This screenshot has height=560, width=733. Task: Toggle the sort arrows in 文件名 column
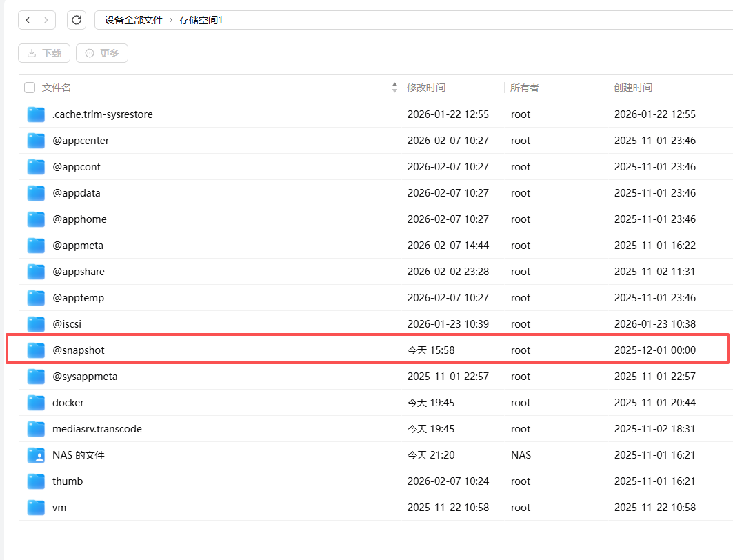394,88
